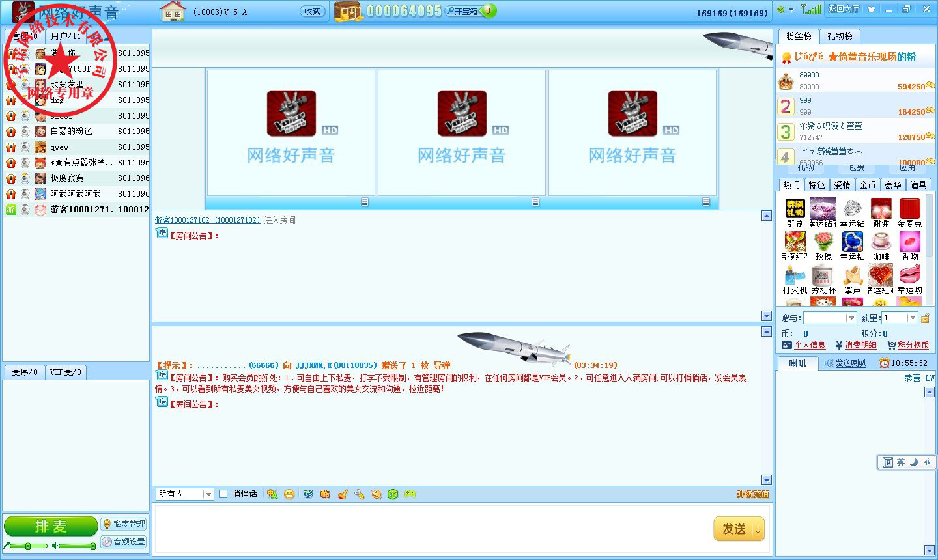Click the padlock icon beside quantity field

click(x=926, y=318)
